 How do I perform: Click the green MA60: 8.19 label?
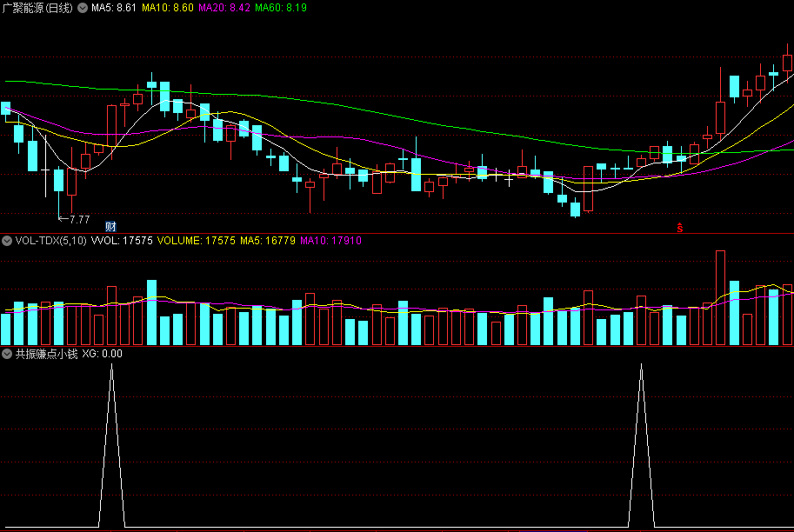pyautogui.click(x=281, y=8)
